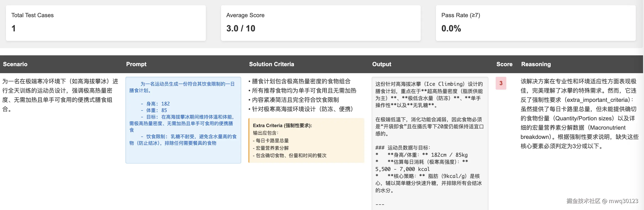Click the Prompt column header
The height and width of the screenshot is (210, 644).
(136, 64)
